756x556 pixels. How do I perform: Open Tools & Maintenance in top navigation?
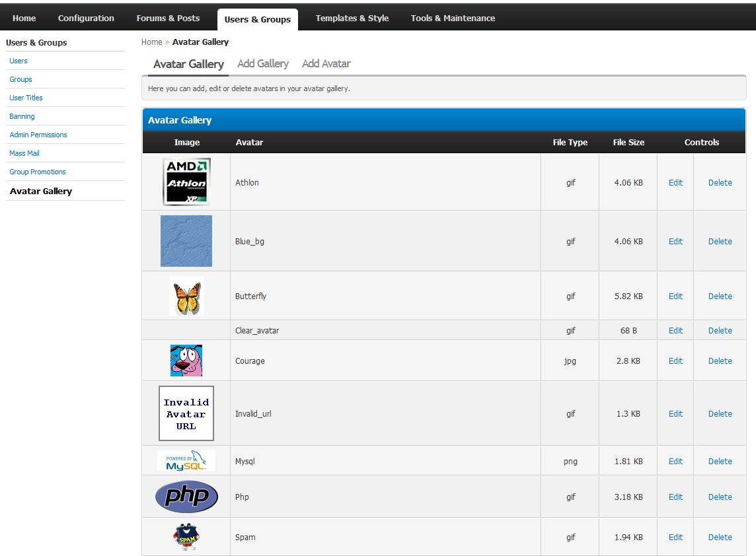pos(453,18)
